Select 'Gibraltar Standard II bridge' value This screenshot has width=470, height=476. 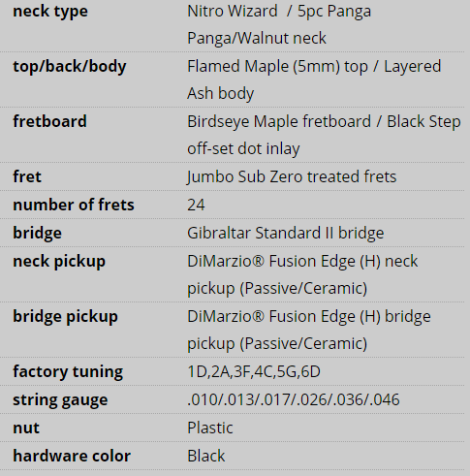[x=286, y=233]
